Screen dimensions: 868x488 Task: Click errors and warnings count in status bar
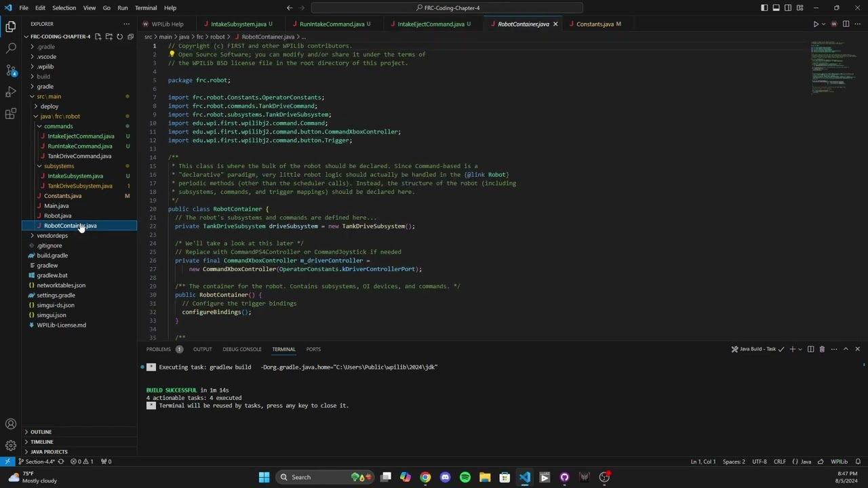pyautogui.click(x=82, y=462)
